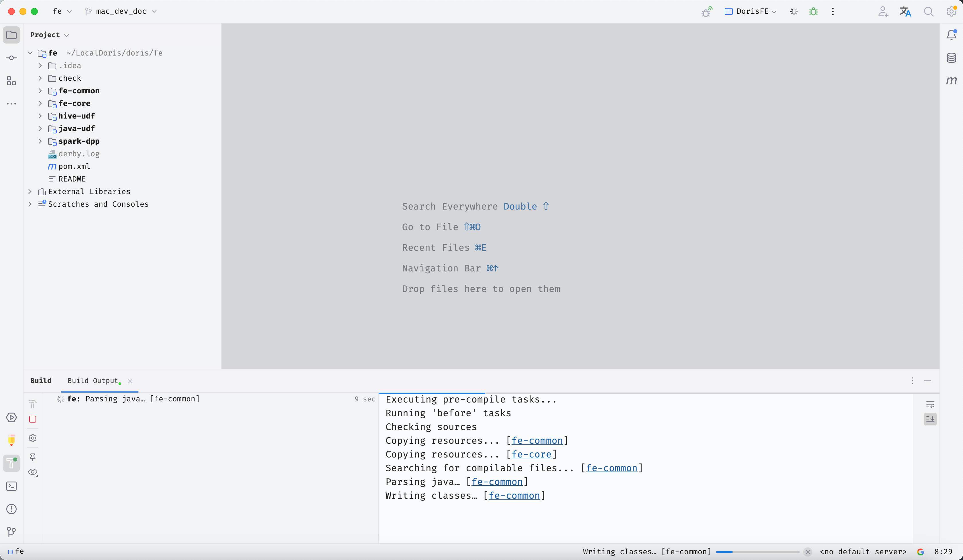Open the Database tool window
This screenshot has height=560, width=963.
pyautogui.click(x=951, y=58)
